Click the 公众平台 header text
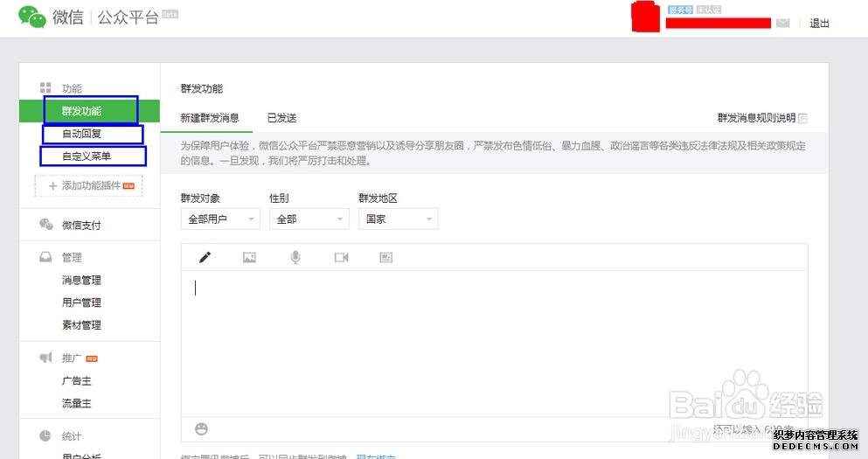This screenshot has width=868, height=459. tap(128, 17)
